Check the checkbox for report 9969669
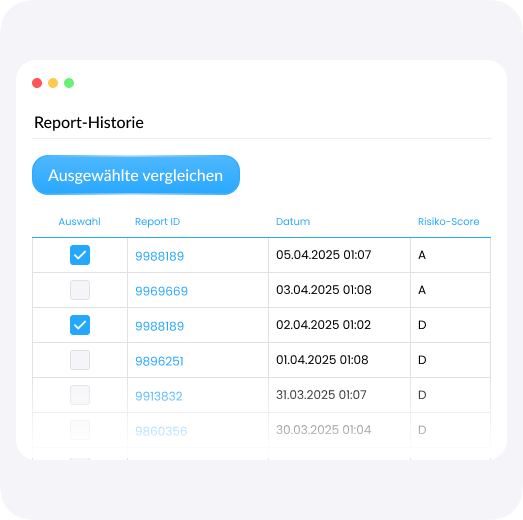The height and width of the screenshot is (520, 523). [80, 290]
